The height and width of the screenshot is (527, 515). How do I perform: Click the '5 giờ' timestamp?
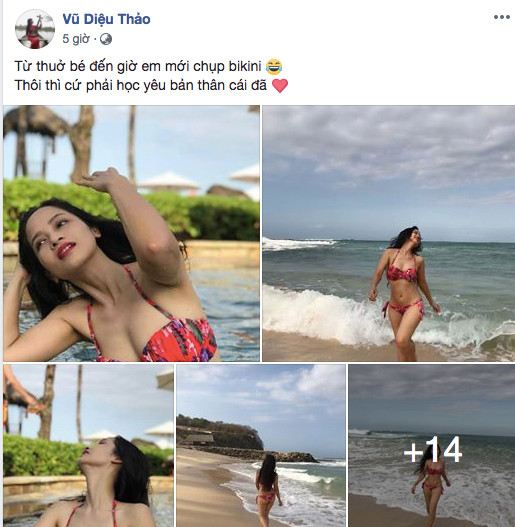tap(76, 39)
